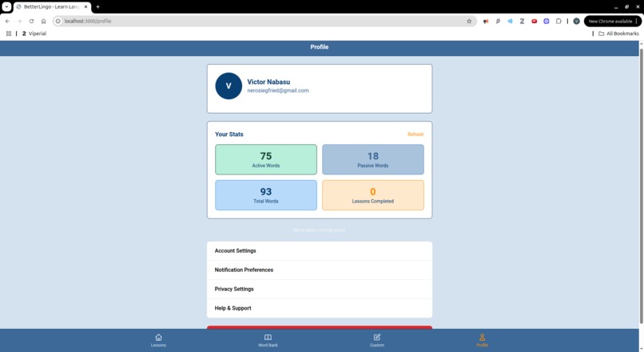Open the Z extension icon
644x352 pixels.
(522, 21)
